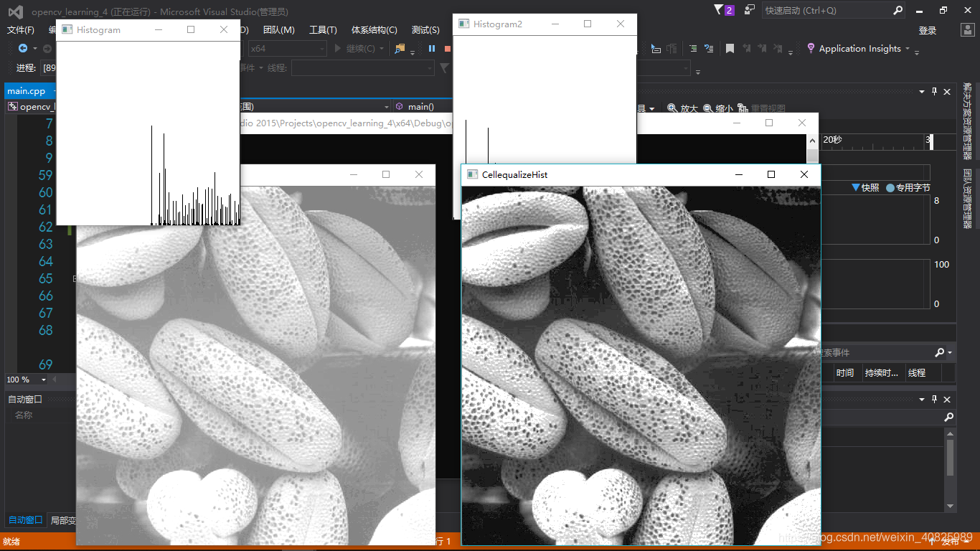This screenshot has height=551, width=980.
Task: Open the main() function navigation dropdown
Action: (423, 106)
